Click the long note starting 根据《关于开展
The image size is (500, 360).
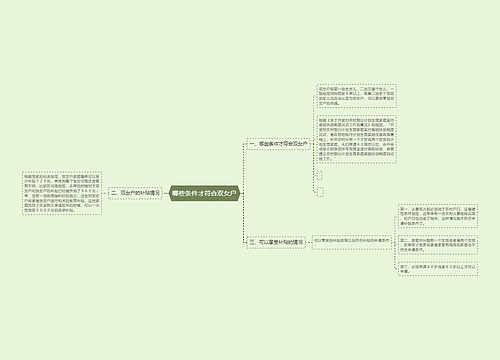356,139
